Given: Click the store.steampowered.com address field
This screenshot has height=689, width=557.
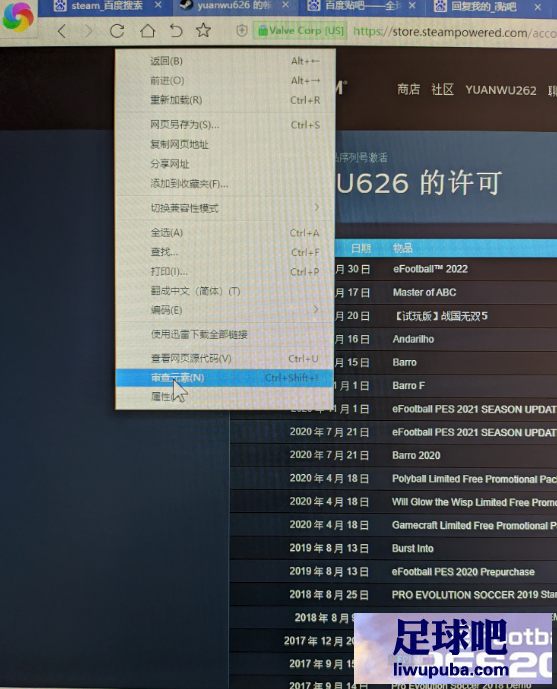Looking at the screenshot, I should click(454, 32).
